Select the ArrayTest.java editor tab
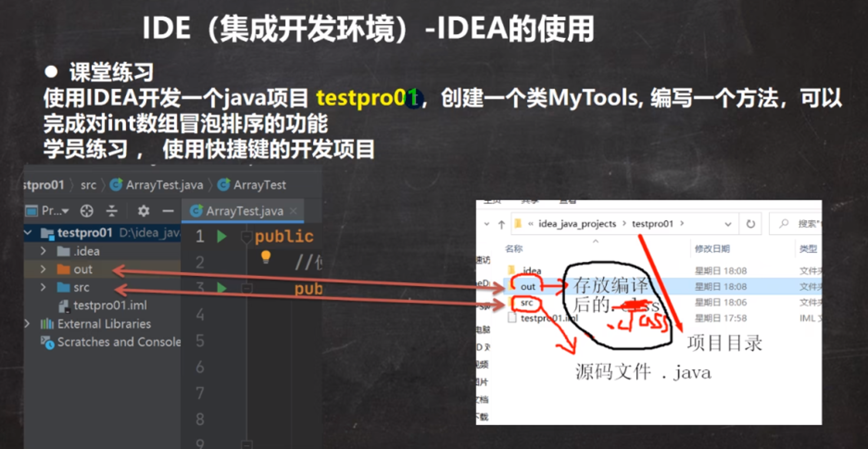This screenshot has width=868, height=449. pos(244,211)
